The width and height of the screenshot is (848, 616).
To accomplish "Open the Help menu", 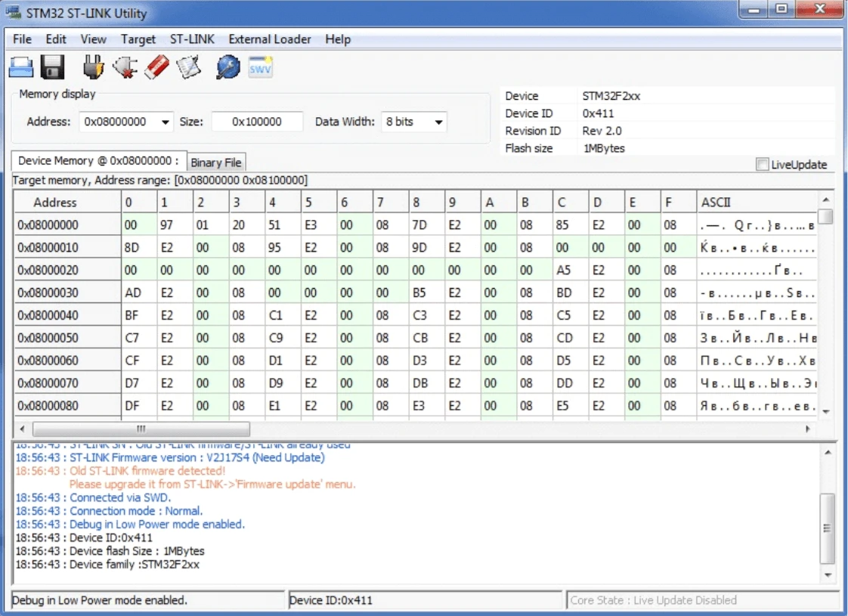I will pyautogui.click(x=338, y=39).
